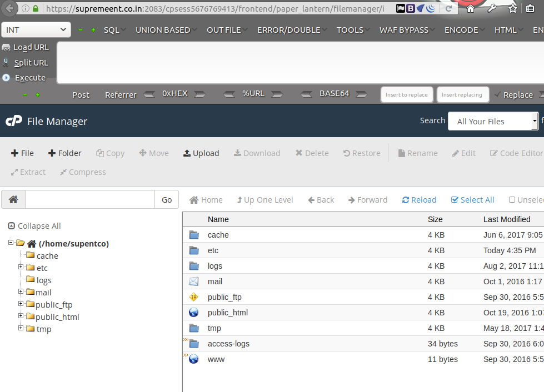Open the INT type dropdown
Screen dimensions: 544x392
[x=36, y=30]
